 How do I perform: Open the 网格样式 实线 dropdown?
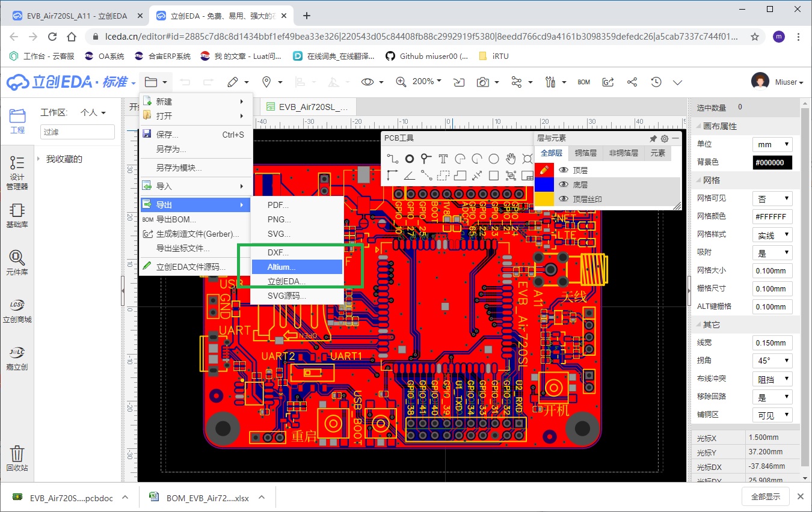[772, 234]
